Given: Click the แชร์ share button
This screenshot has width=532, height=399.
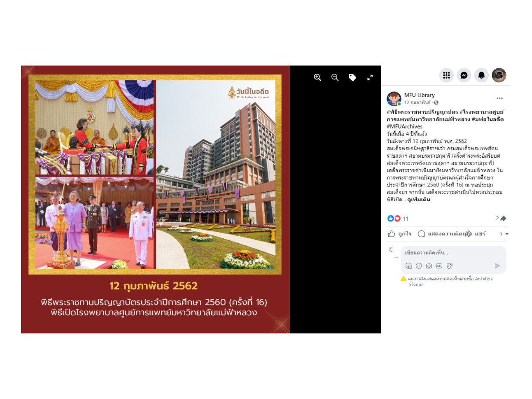Looking at the screenshot, I should [476, 234].
